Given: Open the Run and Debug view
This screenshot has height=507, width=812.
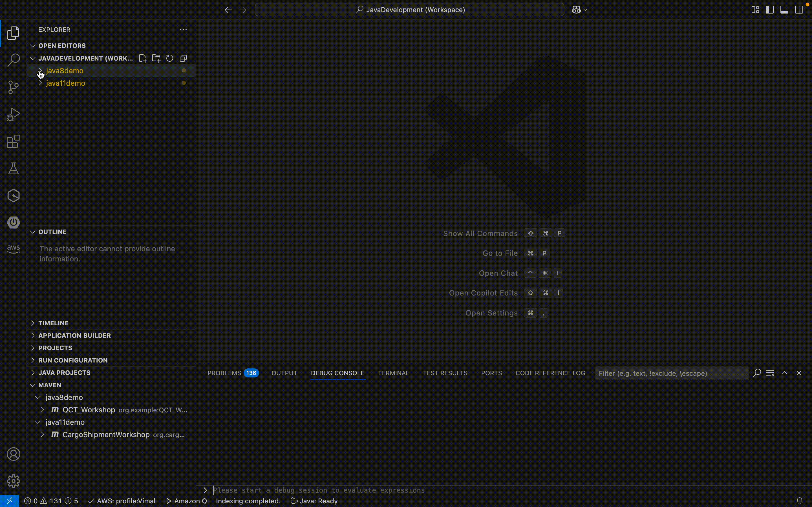Looking at the screenshot, I should pyautogui.click(x=14, y=114).
